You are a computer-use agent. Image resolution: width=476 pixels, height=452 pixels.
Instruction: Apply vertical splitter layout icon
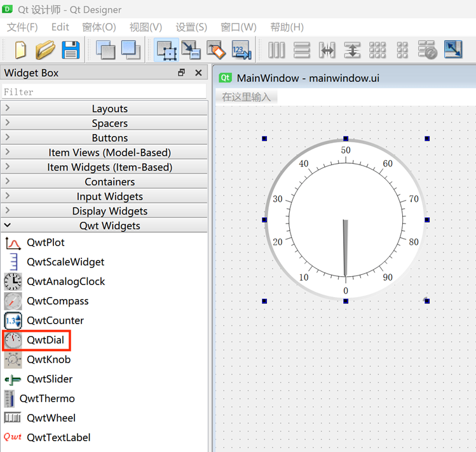pos(352,50)
